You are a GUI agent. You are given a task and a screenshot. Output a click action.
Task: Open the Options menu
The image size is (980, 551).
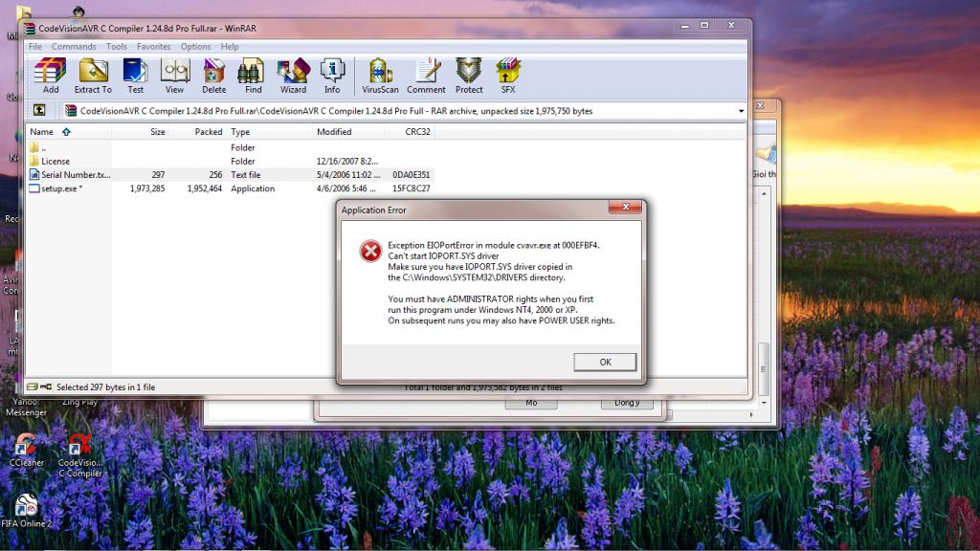[x=195, y=46]
